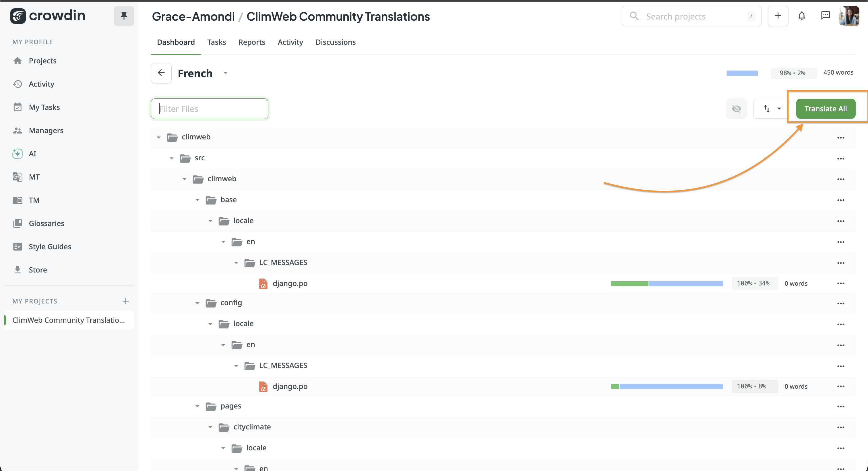The image size is (868, 471).
Task: Switch to the Activity tab
Action: click(290, 42)
